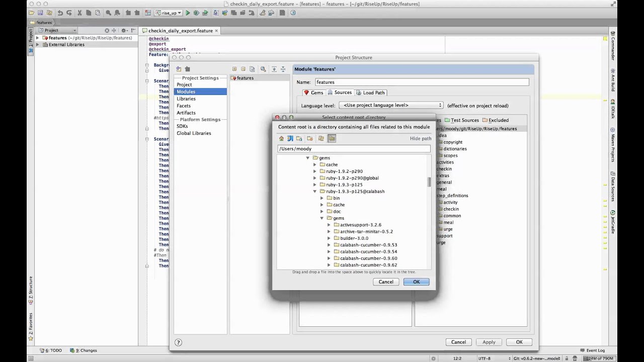Click the Test Sources mark button
Viewport: 644px width, 362px height.
pos(461,120)
